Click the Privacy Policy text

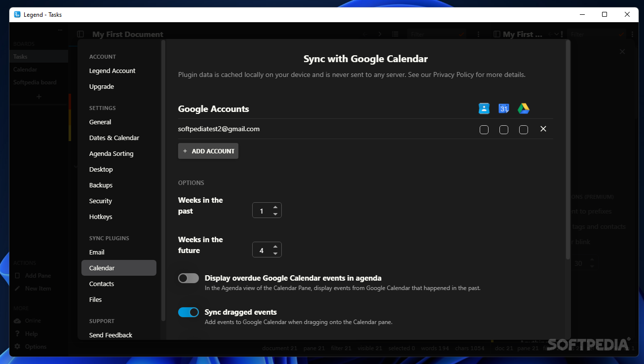point(454,75)
